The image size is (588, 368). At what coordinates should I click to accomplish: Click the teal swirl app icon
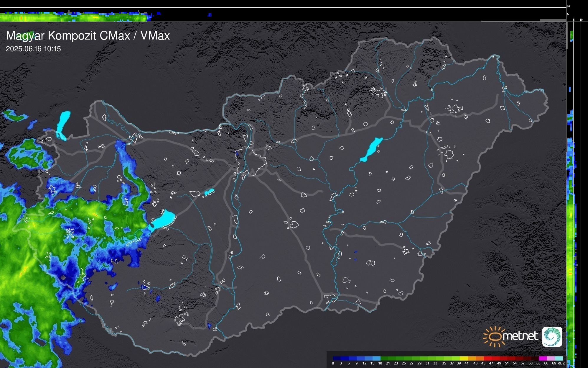pos(552,336)
